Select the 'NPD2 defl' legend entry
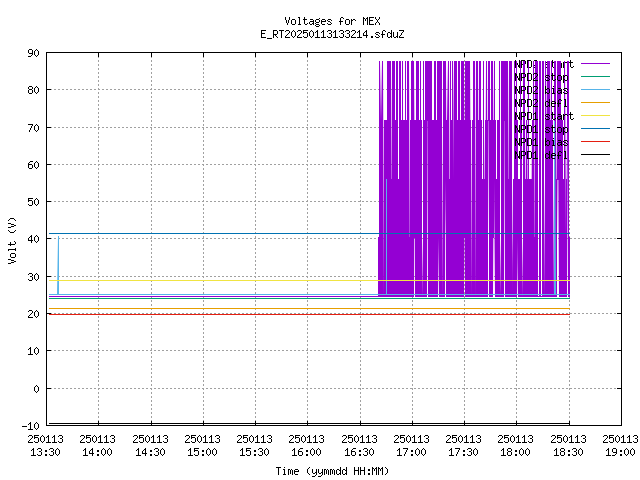The height and width of the screenshot is (480, 640). click(x=541, y=103)
